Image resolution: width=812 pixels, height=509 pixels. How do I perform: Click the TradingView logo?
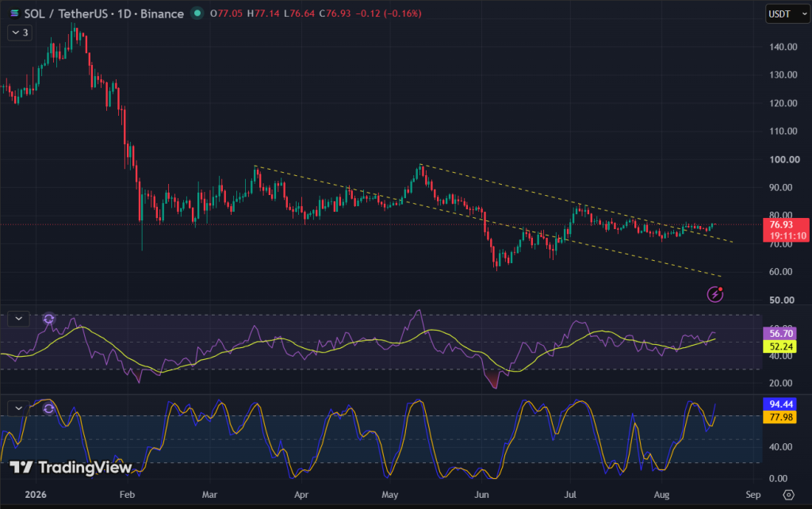click(x=71, y=468)
